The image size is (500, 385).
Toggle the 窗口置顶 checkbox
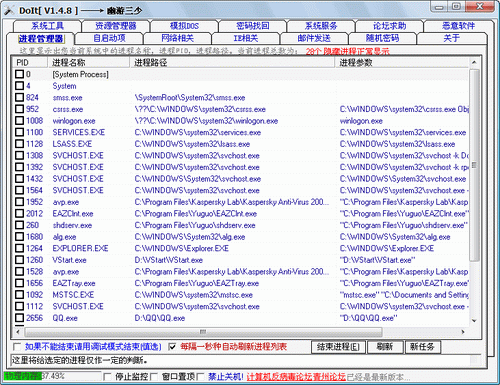[154, 377]
